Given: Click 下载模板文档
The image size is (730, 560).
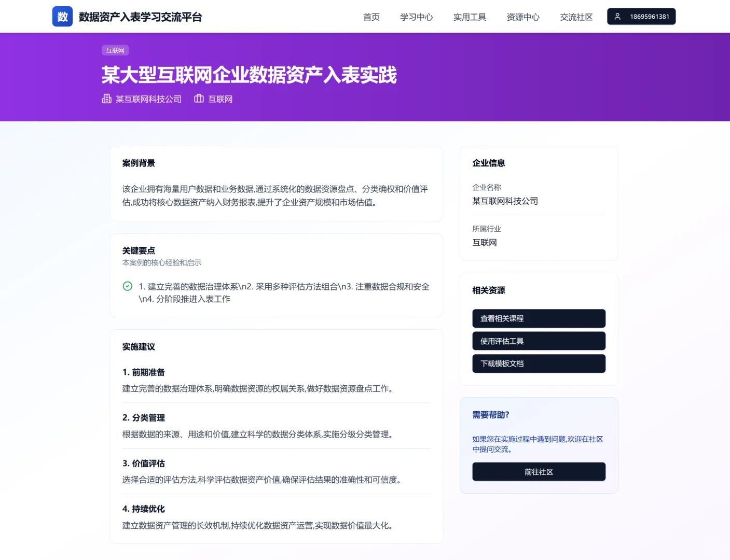Looking at the screenshot, I should point(539,363).
